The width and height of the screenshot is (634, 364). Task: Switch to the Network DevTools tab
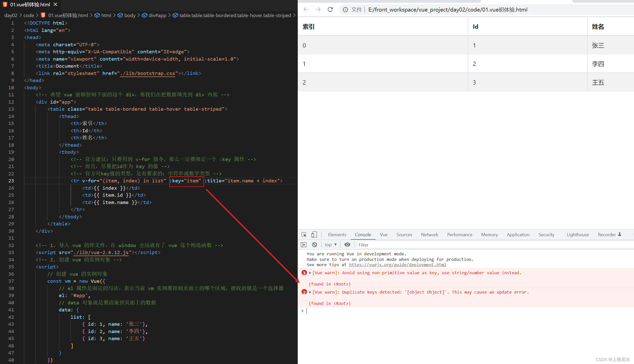tap(429, 235)
